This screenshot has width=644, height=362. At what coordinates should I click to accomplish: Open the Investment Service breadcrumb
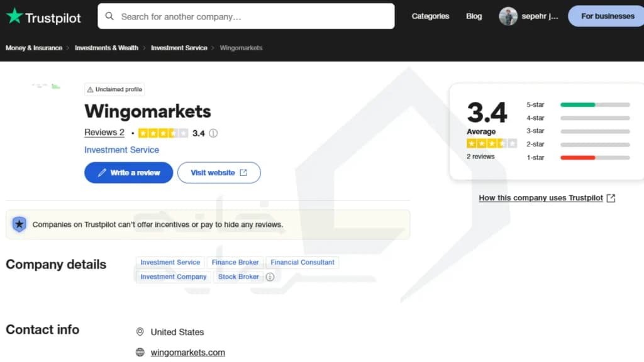click(x=179, y=48)
